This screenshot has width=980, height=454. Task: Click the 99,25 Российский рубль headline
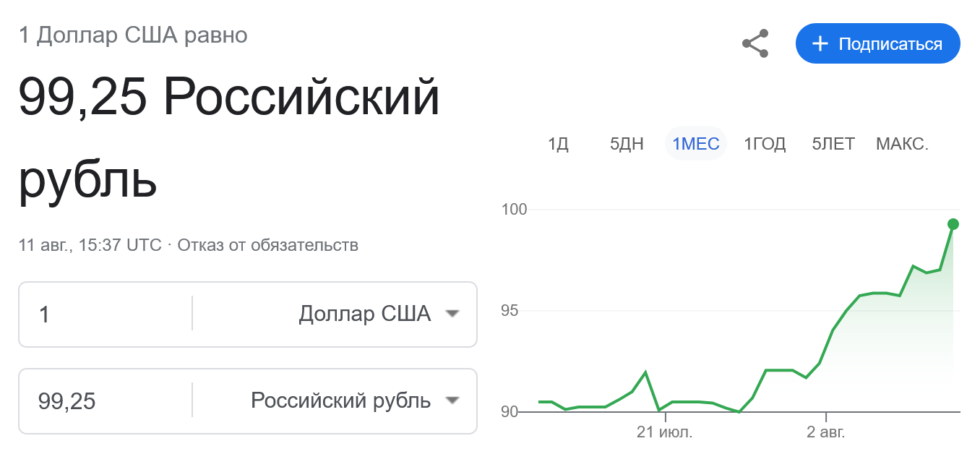pyautogui.click(x=228, y=137)
